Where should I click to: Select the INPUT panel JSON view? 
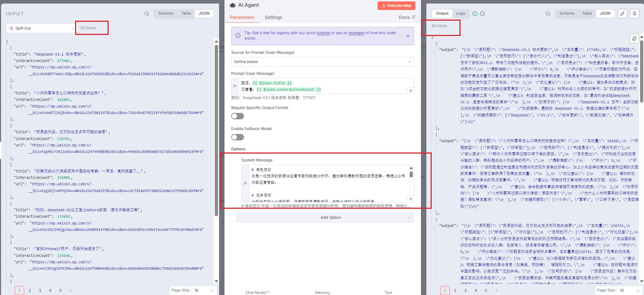point(204,14)
